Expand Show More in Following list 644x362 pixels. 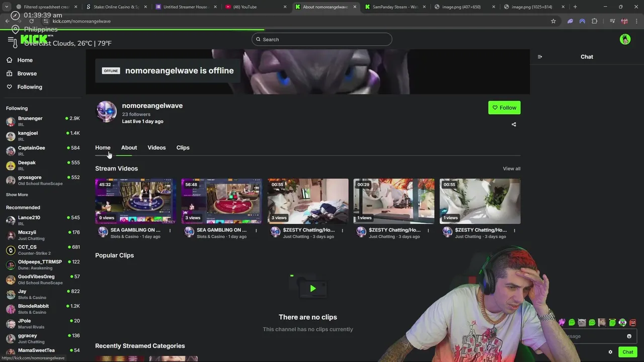(x=17, y=195)
